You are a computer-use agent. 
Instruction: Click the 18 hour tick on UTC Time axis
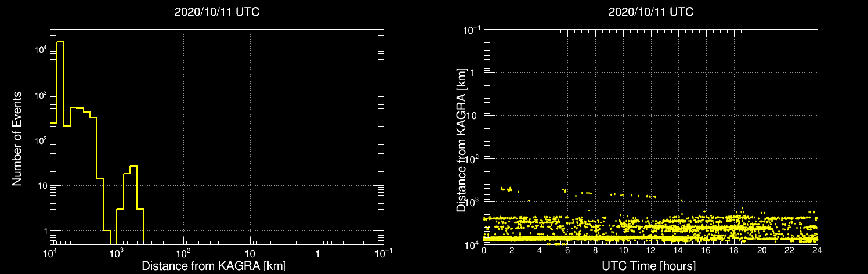point(734,250)
